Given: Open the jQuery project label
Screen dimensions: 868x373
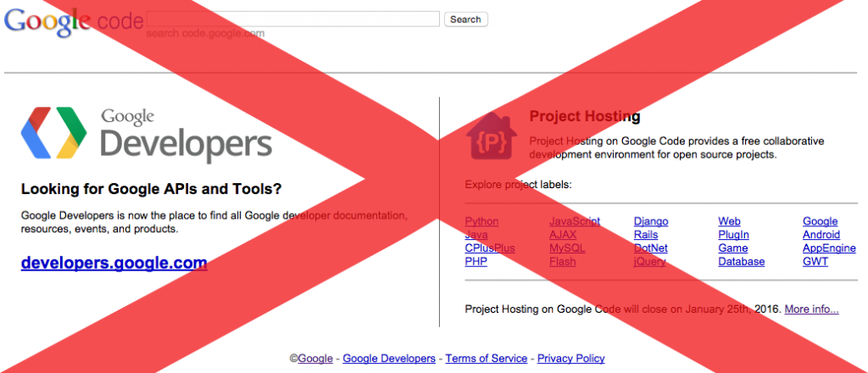Looking at the screenshot, I should tap(650, 261).
